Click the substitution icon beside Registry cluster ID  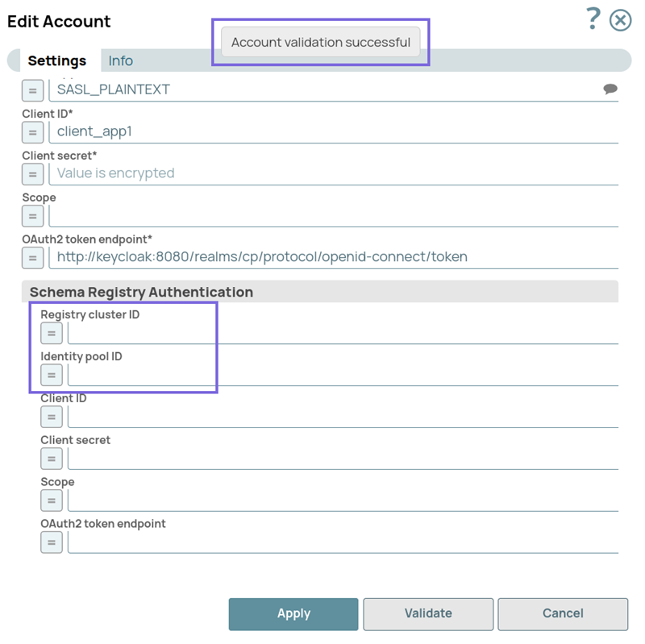point(50,333)
